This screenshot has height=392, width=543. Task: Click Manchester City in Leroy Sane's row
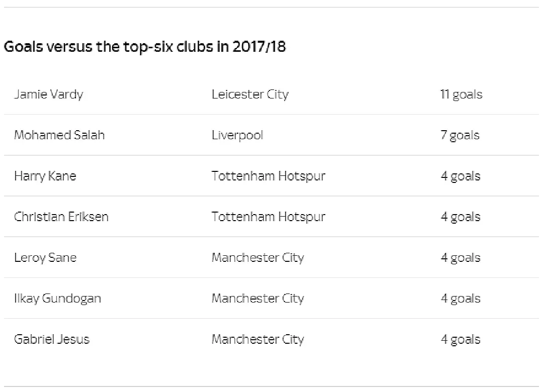[257, 258]
